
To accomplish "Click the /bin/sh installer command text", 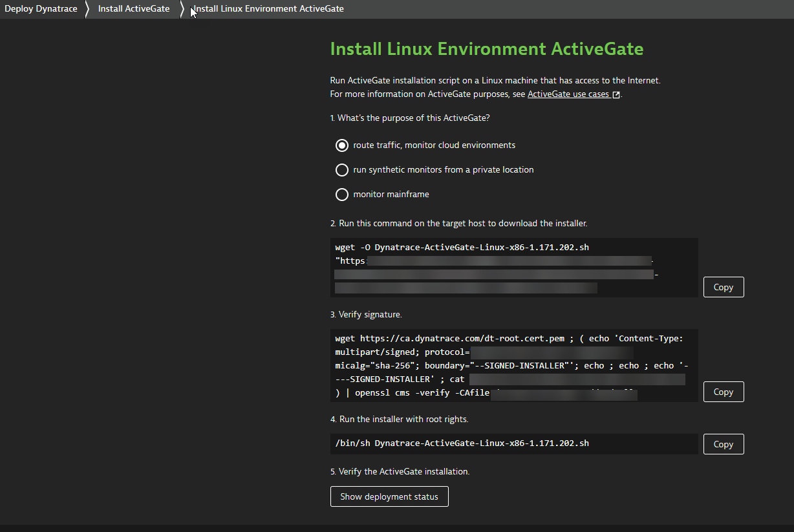I will tap(462, 443).
